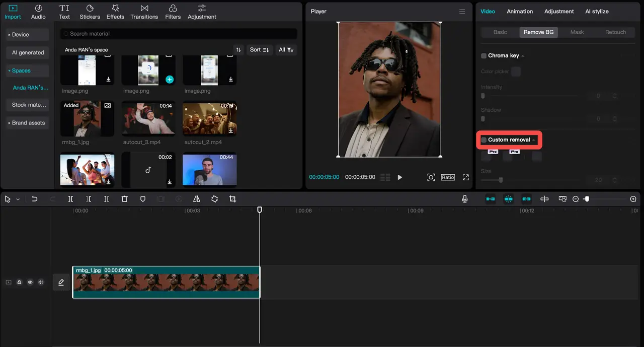Open the Effects tab
This screenshot has height=347, width=644.
coord(115,12)
